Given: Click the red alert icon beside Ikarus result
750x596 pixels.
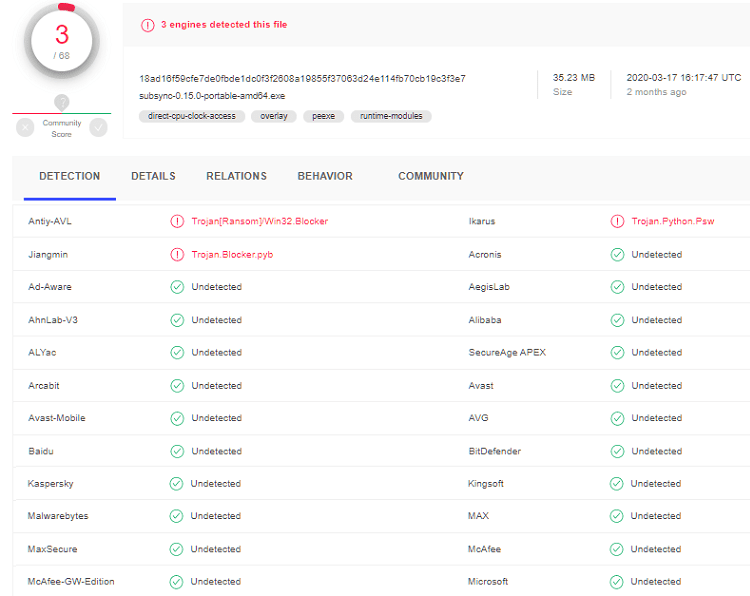Looking at the screenshot, I should tap(617, 221).
